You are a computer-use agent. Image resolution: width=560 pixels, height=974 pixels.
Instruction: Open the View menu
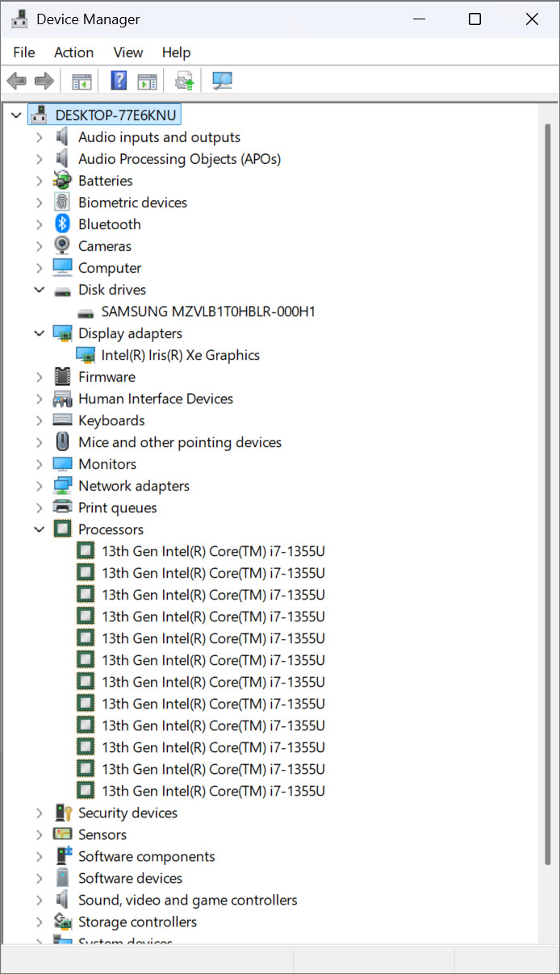point(127,52)
